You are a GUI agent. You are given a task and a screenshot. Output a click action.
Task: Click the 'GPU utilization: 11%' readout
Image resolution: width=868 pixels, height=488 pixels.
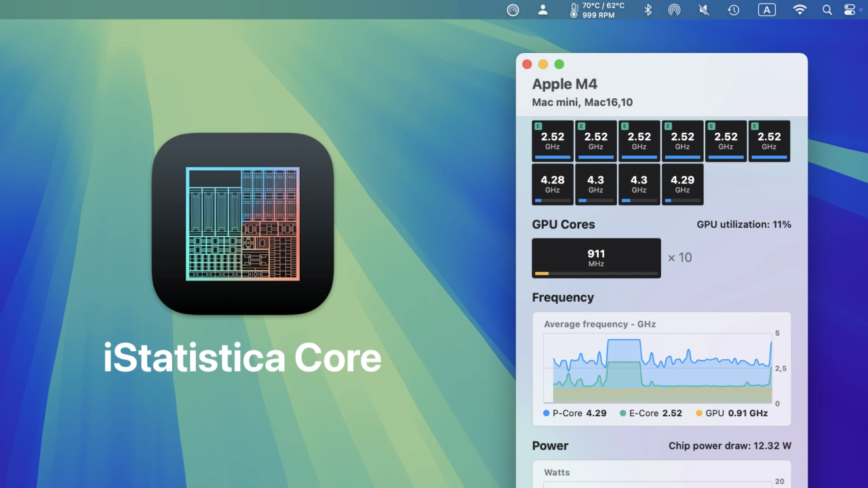(744, 224)
